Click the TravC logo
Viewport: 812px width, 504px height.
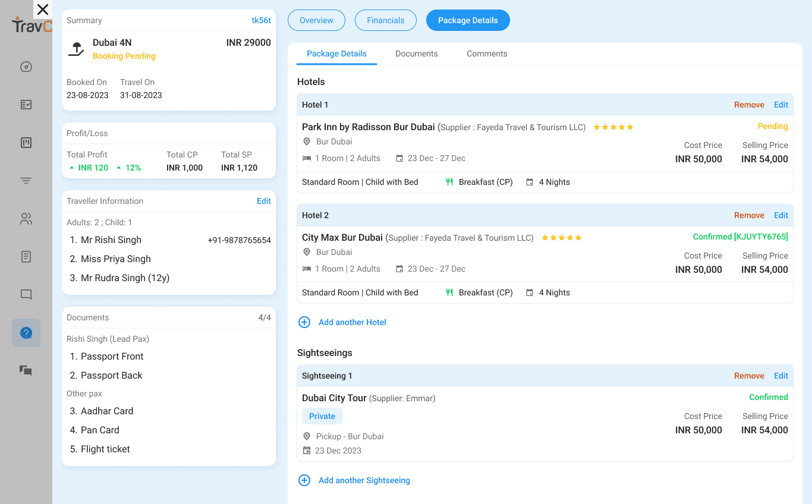coord(32,25)
